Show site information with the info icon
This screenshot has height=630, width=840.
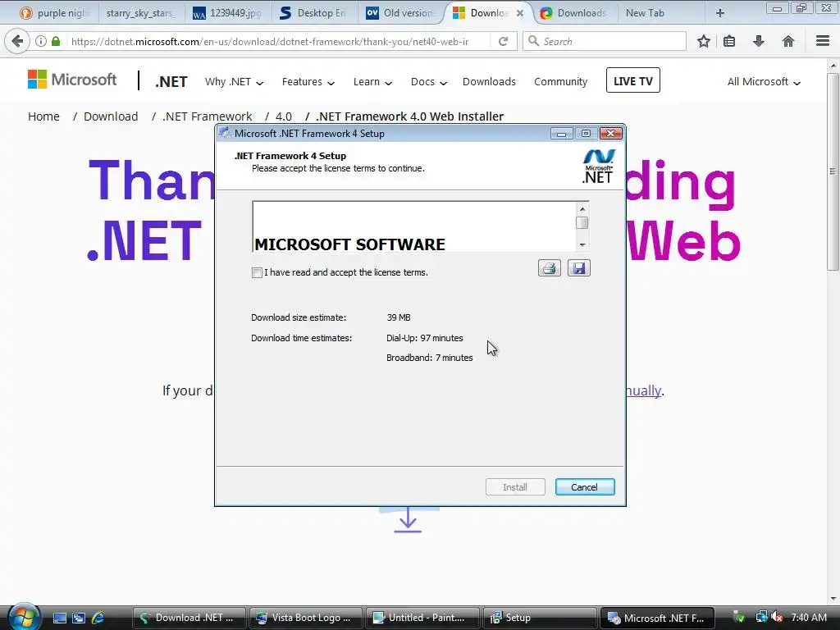[41, 41]
